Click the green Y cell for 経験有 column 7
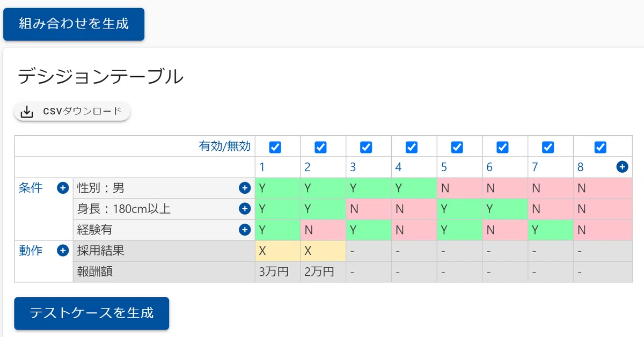The height and width of the screenshot is (337, 644). coord(551,230)
